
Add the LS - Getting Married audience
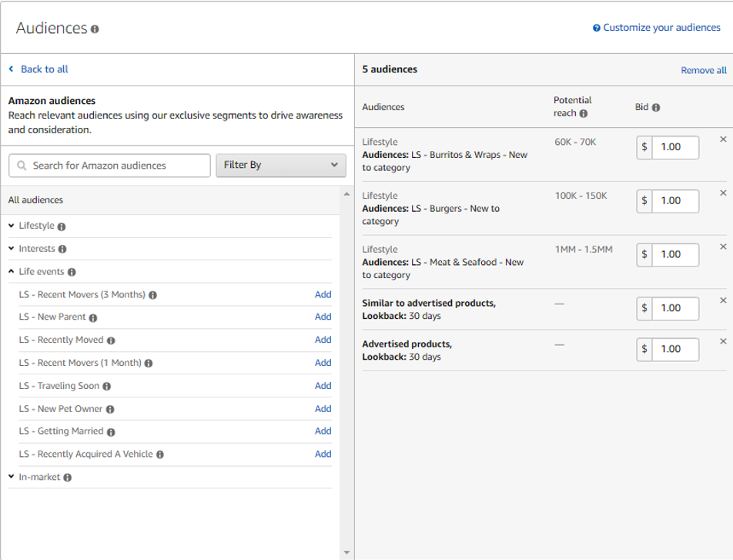(x=323, y=431)
